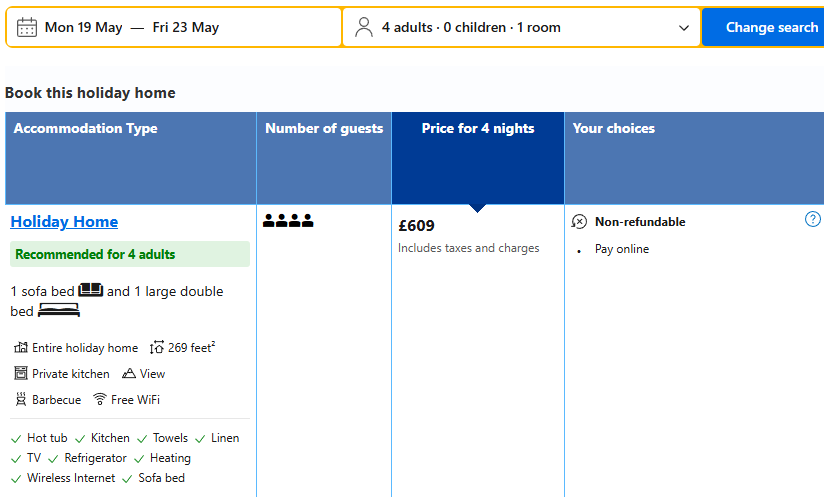Viewport: 824px width, 497px height.
Task: Open the Holiday Home link
Action: pos(64,222)
